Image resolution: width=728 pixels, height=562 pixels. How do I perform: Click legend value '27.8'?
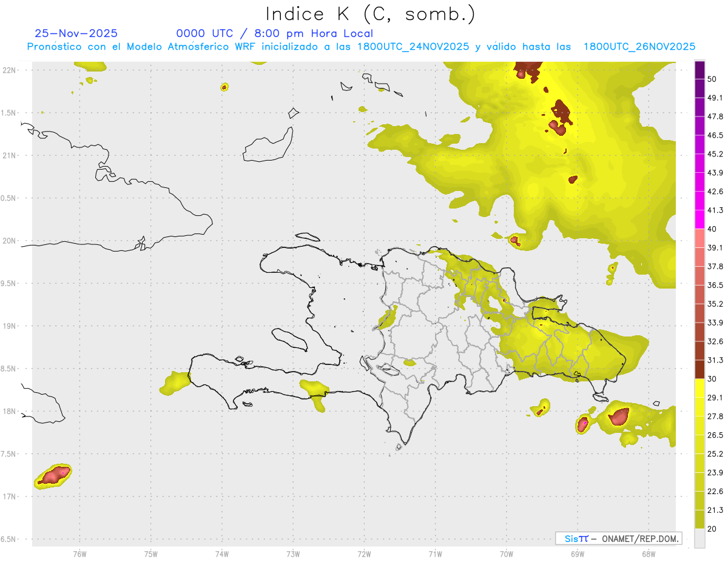[x=715, y=416]
